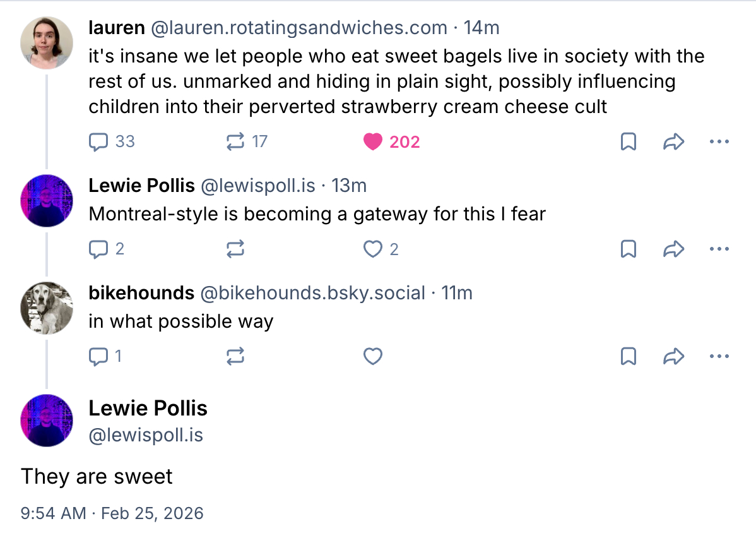Bookmark bikehounds' "in what possible way" post
This screenshot has height=538, width=756.
pos(628,357)
